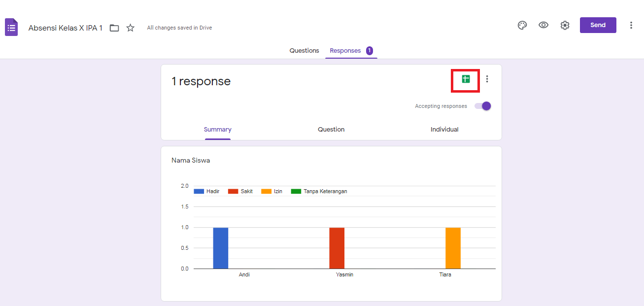Open form Settings gear
644x306 pixels.
[x=565, y=25]
